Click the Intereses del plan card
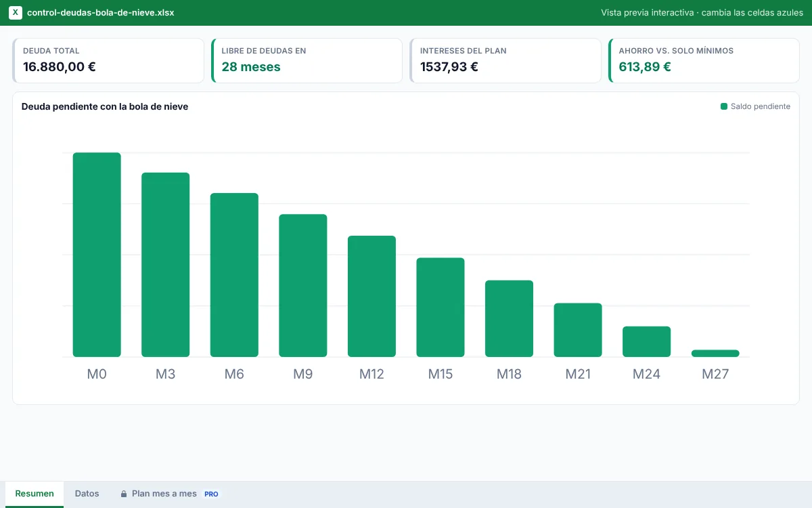 [x=505, y=60]
